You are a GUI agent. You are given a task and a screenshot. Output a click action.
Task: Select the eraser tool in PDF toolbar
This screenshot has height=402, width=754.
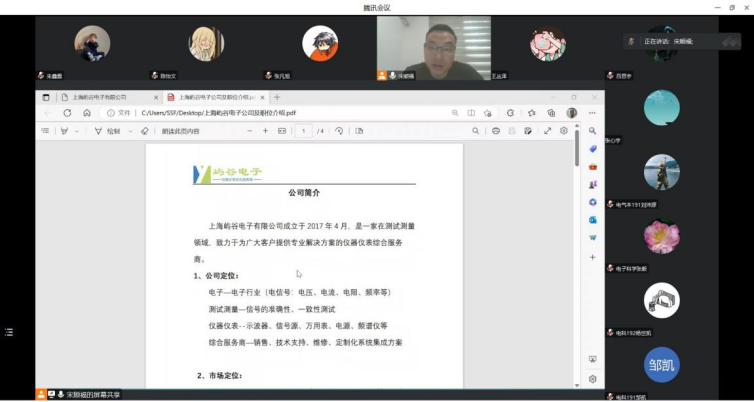coord(145,131)
